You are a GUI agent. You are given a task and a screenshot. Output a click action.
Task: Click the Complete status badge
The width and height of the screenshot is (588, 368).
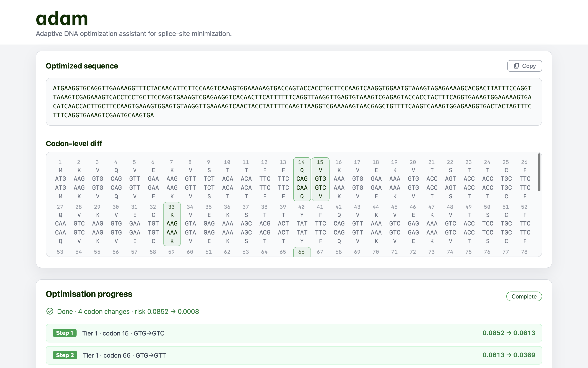tap(524, 296)
